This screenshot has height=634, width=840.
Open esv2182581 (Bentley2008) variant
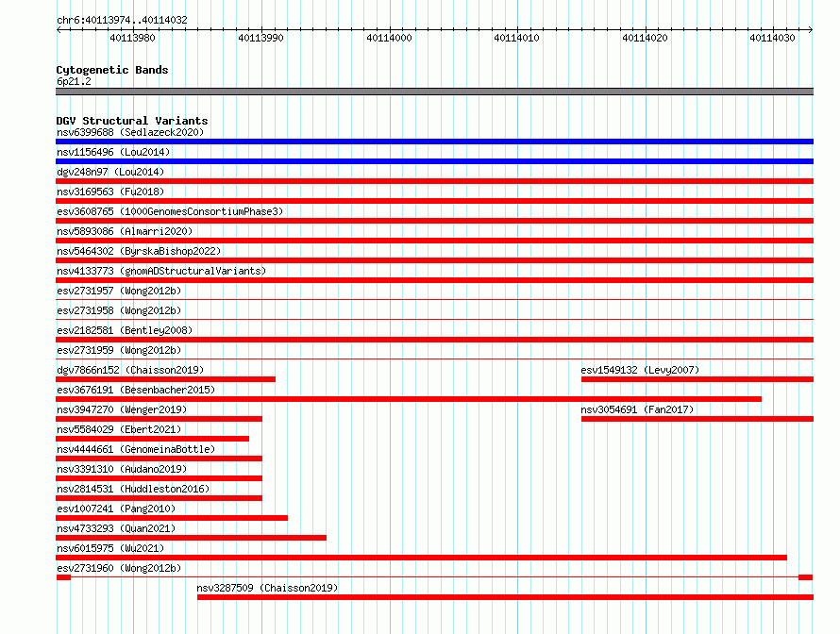[125, 330]
